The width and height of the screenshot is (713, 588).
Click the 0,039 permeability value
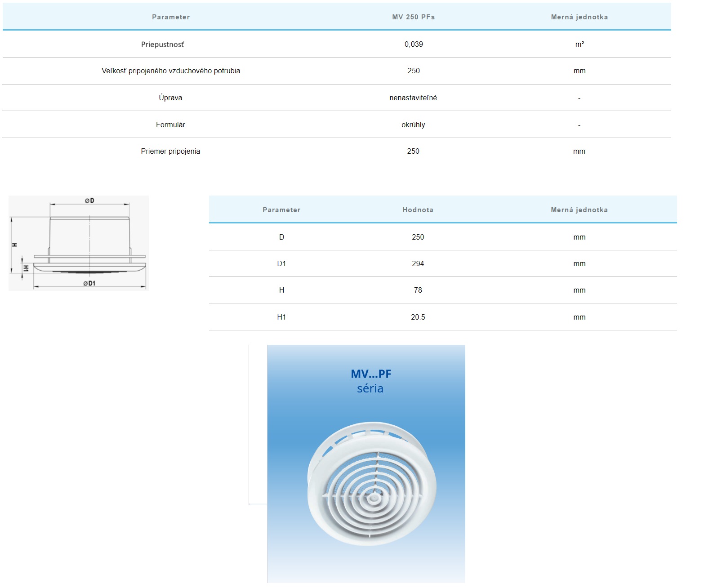(413, 44)
